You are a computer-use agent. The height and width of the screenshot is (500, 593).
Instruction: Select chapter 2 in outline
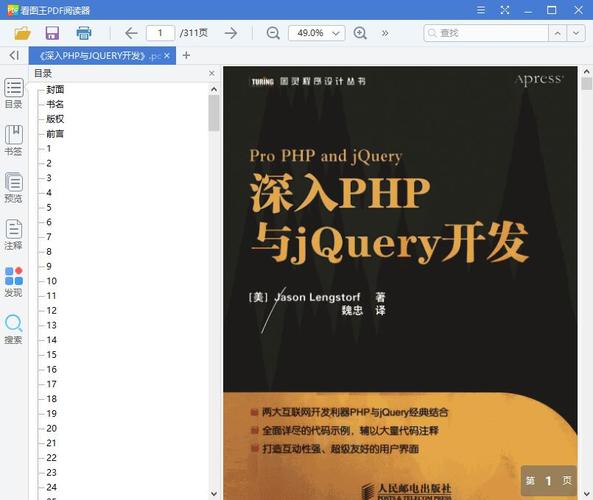pyautogui.click(x=49, y=163)
